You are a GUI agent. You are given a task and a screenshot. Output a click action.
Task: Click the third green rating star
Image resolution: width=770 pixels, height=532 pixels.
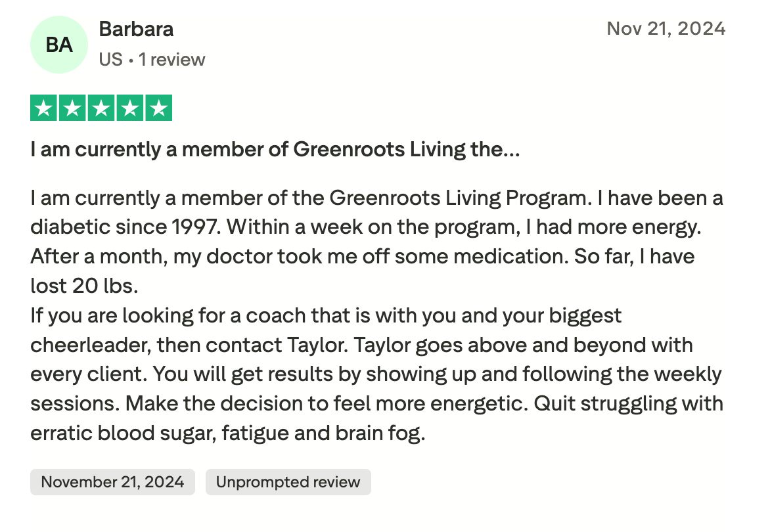click(x=101, y=108)
